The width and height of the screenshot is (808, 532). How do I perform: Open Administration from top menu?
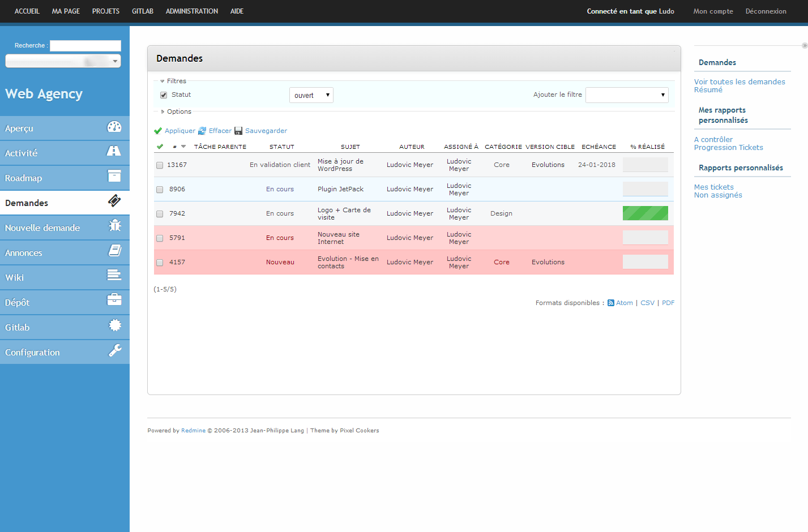(192, 11)
